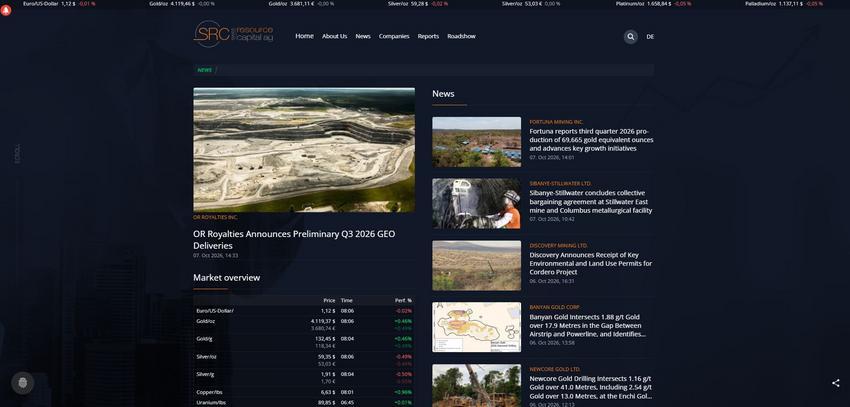The image size is (850, 407).
Task: Click the 4.119,37 $ gold price value
Action: [323, 321]
